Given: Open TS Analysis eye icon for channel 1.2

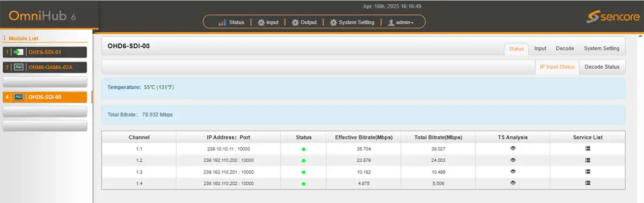Looking at the screenshot, I should pos(513,160).
